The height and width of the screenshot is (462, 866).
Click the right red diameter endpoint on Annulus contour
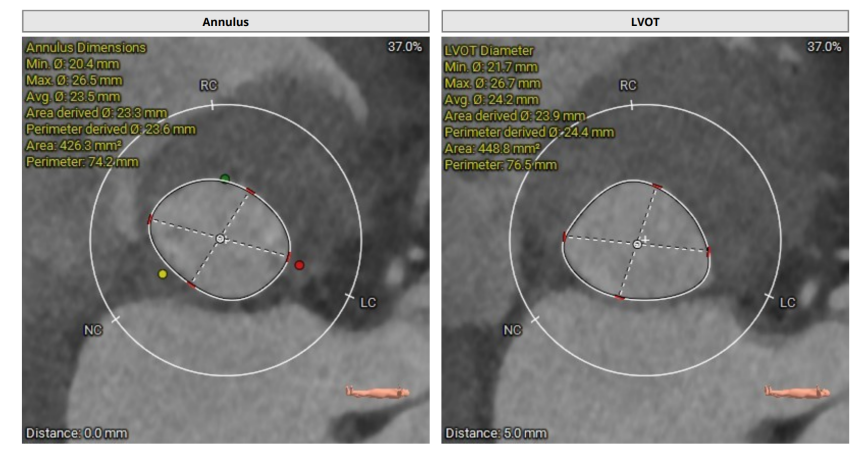tap(289, 257)
